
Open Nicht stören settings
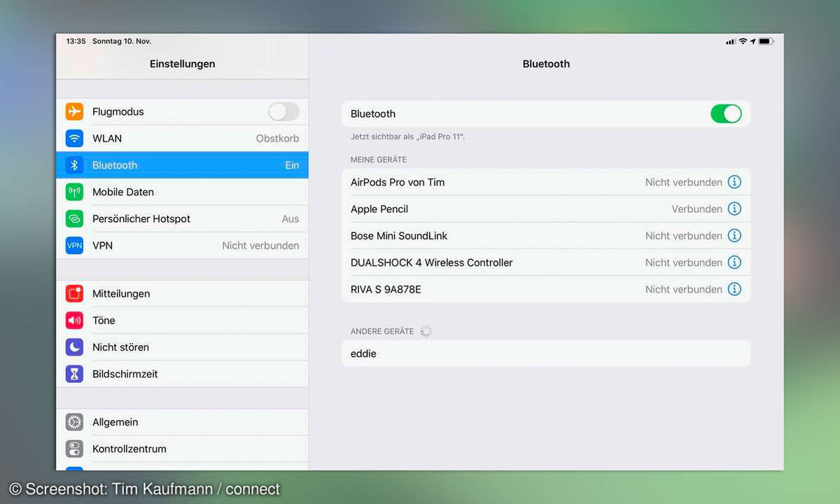coord(182,347)
